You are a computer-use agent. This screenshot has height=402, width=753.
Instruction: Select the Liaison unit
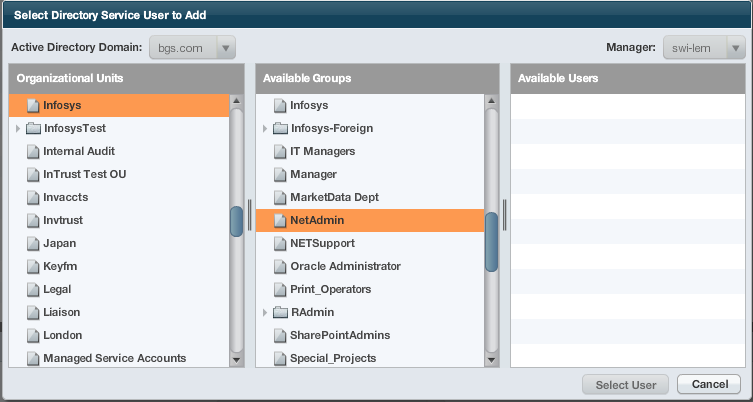point(119,313)
